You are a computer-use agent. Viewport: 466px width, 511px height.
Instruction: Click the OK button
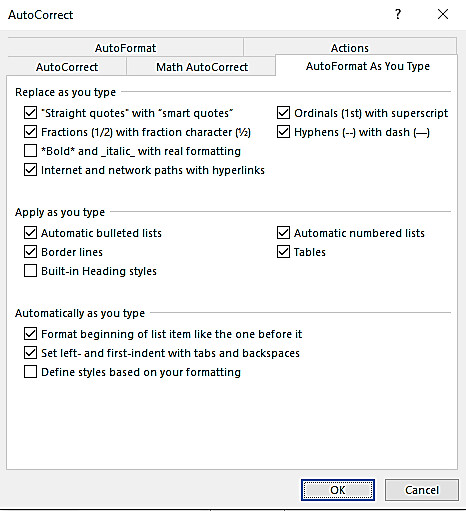coord(338,490)
